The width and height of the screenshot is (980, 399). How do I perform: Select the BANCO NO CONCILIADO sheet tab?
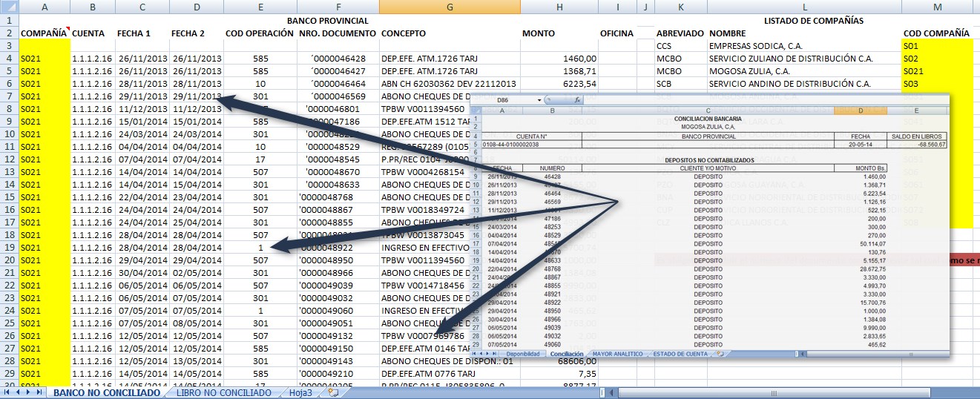[x=107, y=393]
